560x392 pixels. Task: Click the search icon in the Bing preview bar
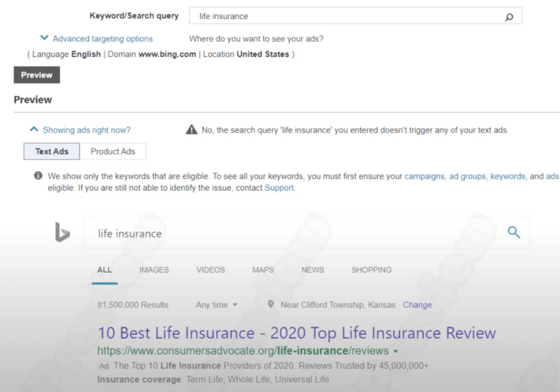point(513,232)
